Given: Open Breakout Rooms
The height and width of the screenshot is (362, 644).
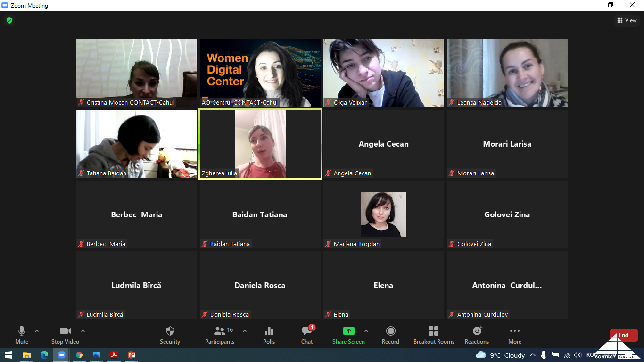Looking at the screenshot, I should 434,335.
